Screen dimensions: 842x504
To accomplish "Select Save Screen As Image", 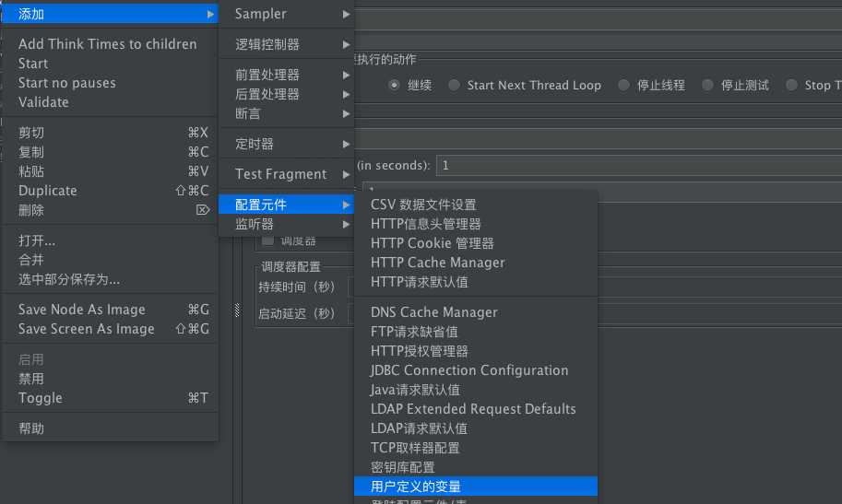I will [110, 329].
